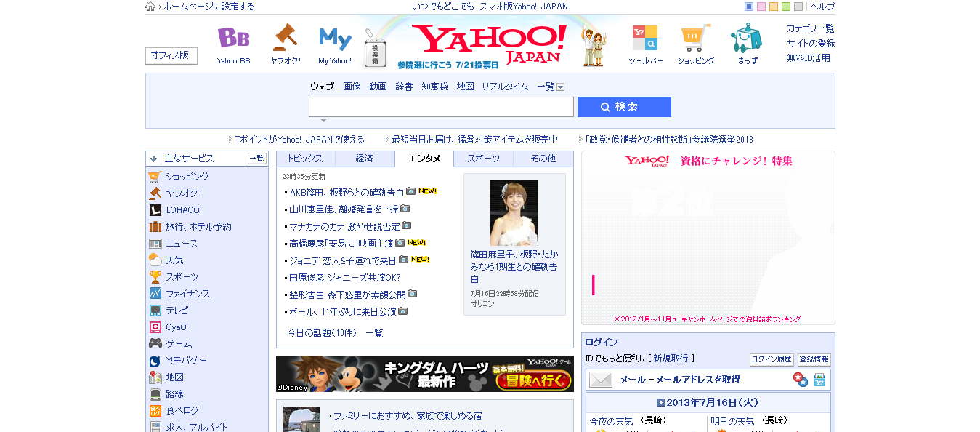Click the ゲーム controller icon
The width and height of the screenshot is (980, 432).
(x=155, y=344)
